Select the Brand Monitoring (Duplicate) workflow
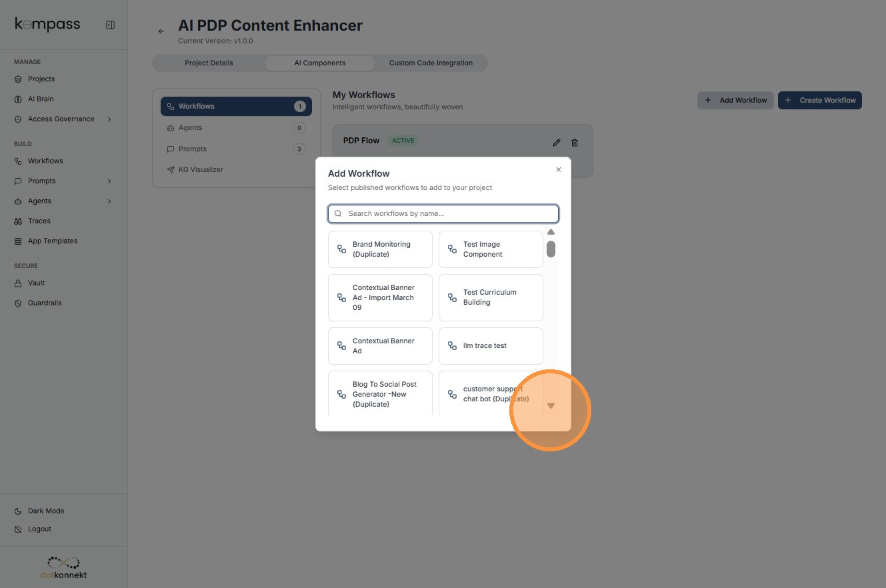This screenshot has height=588, width=886. point(380,249)
